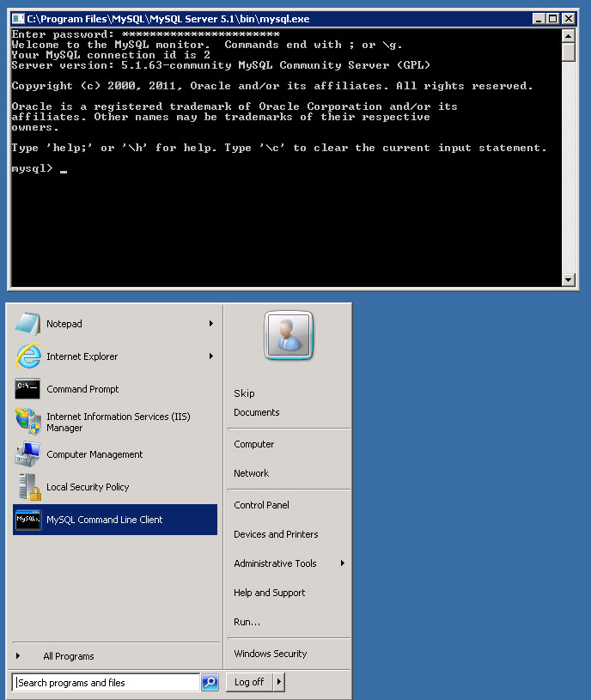Minimize the mysql.exe console window
This screenshot has height=700, width=591.
(x=539, y=19)
